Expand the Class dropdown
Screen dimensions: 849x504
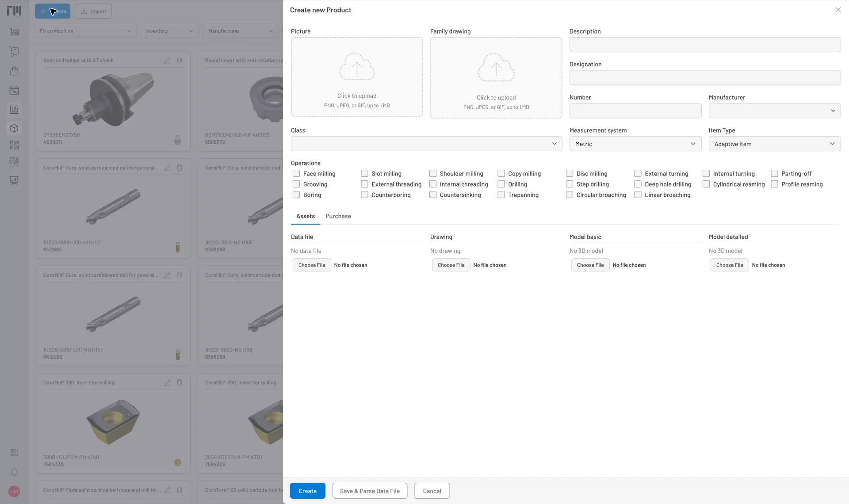pos(426,144)
